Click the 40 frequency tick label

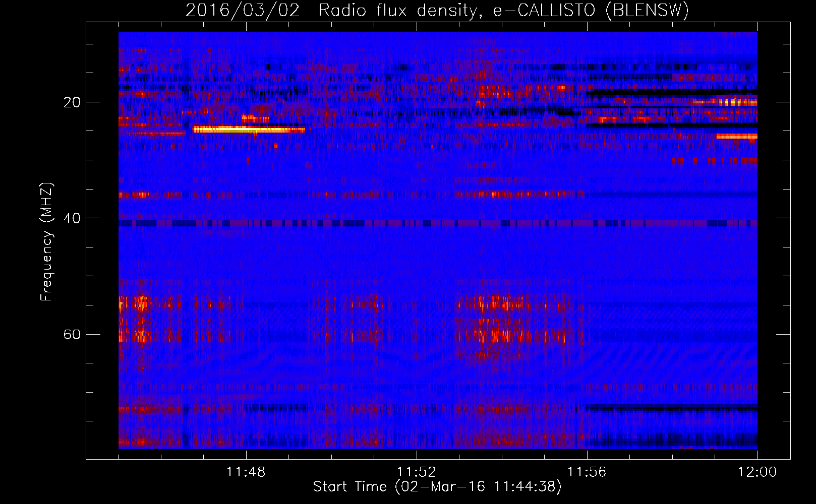click(x=72, y=218)
